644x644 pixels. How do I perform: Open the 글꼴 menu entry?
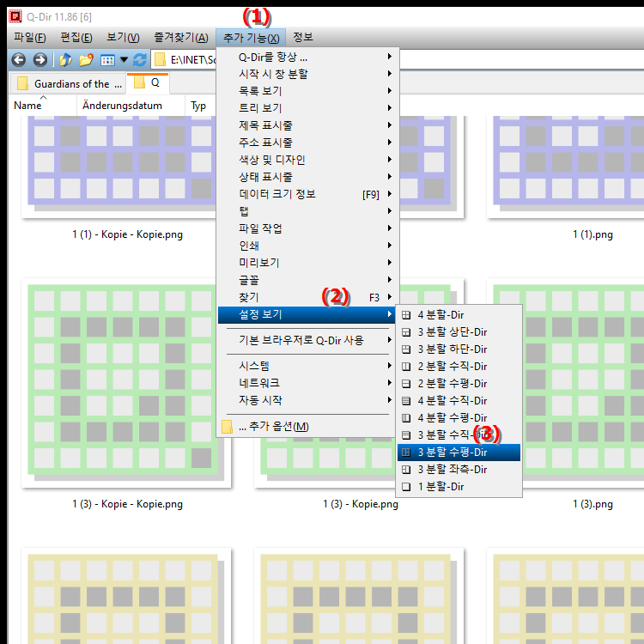click(307, 280)
